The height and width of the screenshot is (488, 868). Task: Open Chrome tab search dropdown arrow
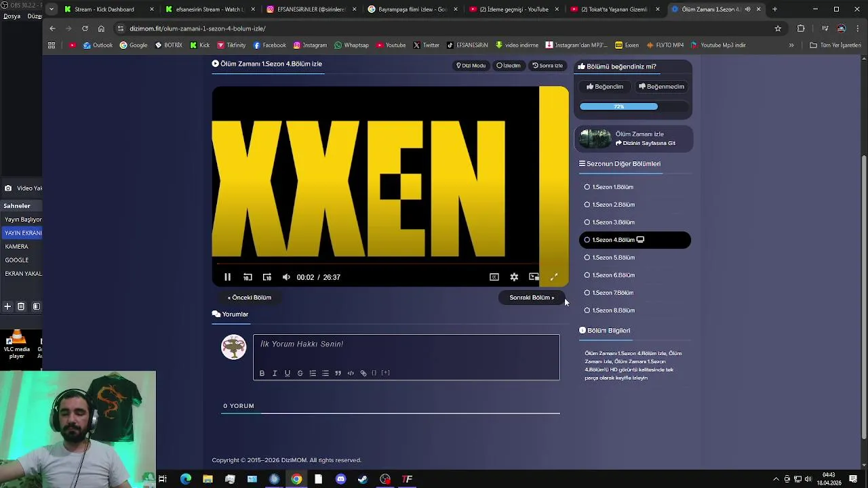52,9
